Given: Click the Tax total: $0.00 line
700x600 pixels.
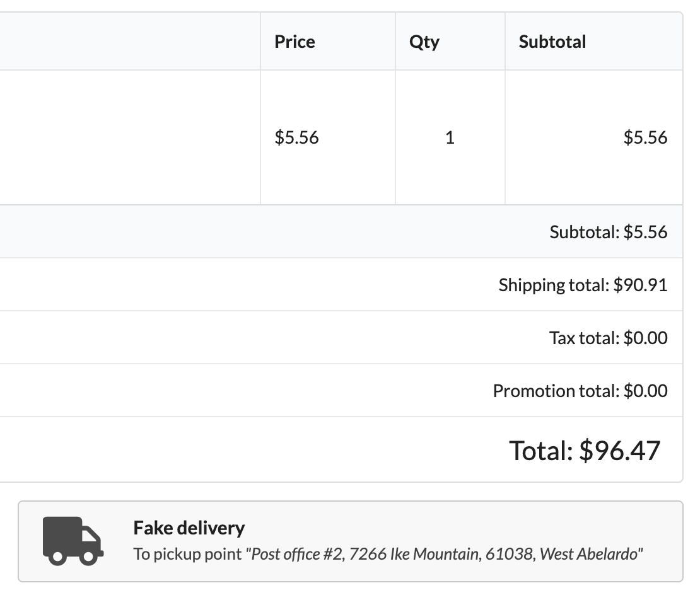Looking at the screenshot, I should coord(607,338).
